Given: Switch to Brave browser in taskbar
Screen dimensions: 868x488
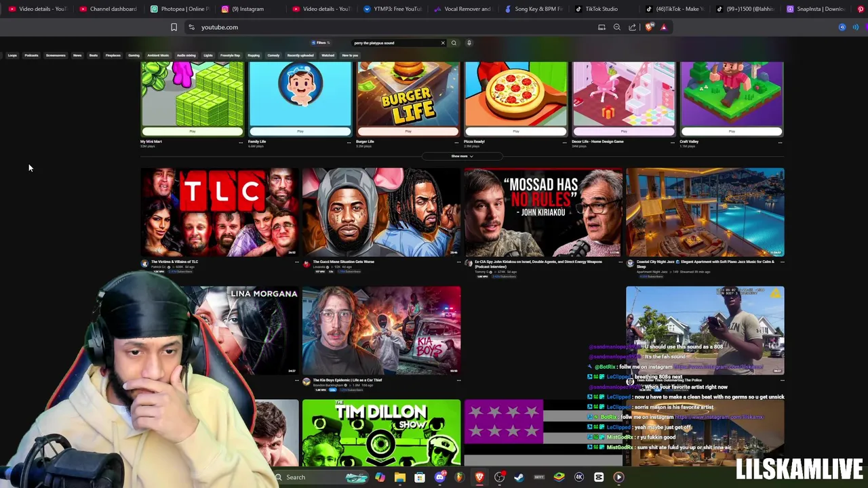Looking at the screenshot, I should 479,477.
